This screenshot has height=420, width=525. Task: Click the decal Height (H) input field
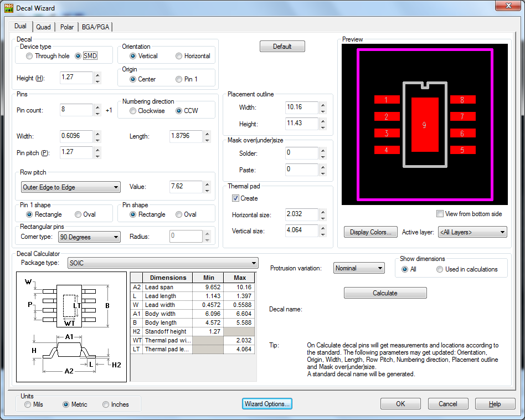pyautogui.click(x=76, y=78)
